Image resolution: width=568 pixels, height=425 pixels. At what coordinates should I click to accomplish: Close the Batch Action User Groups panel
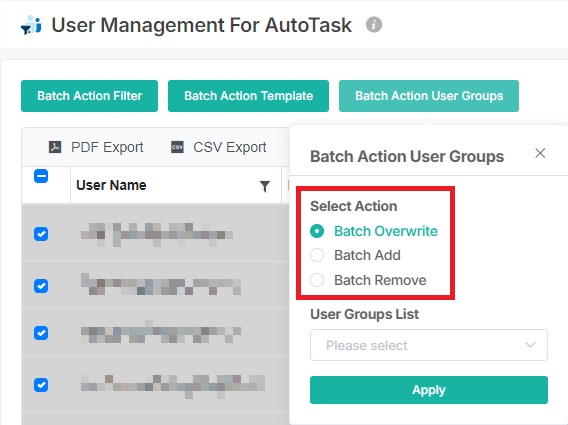coord(540,153)
